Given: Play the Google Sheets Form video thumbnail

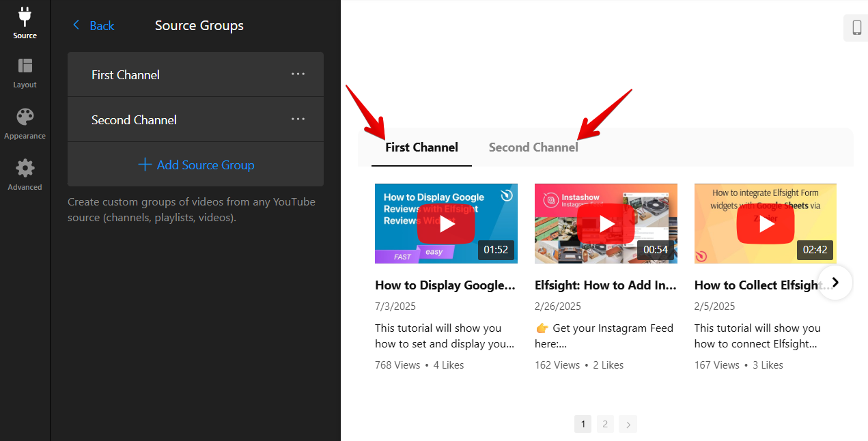Looking at the screenshot, I should click(766, 223).
